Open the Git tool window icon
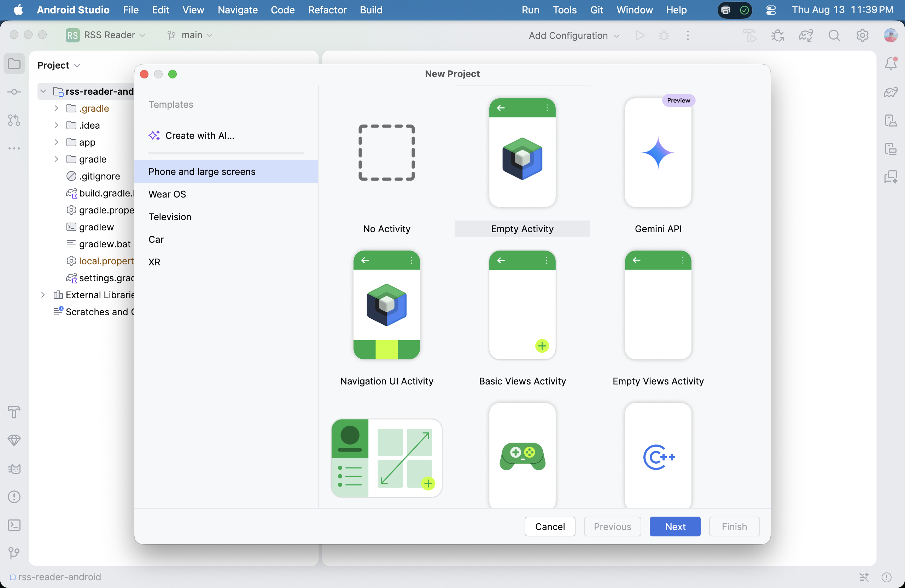Screen dimensions: 905x588 [14, 553]
